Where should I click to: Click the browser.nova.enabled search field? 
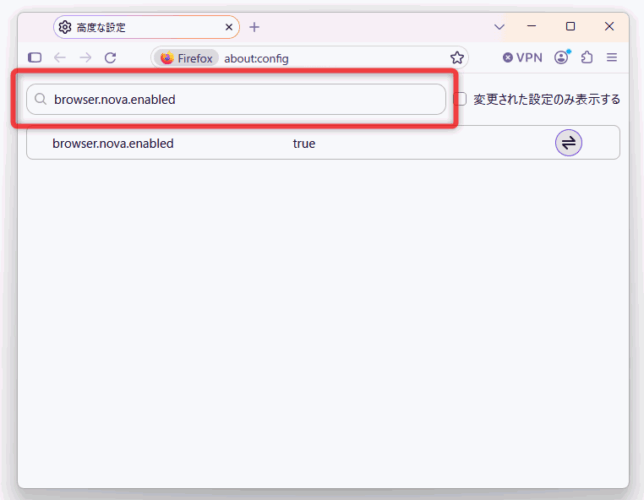pyautogui.click(x=236, y=99)
